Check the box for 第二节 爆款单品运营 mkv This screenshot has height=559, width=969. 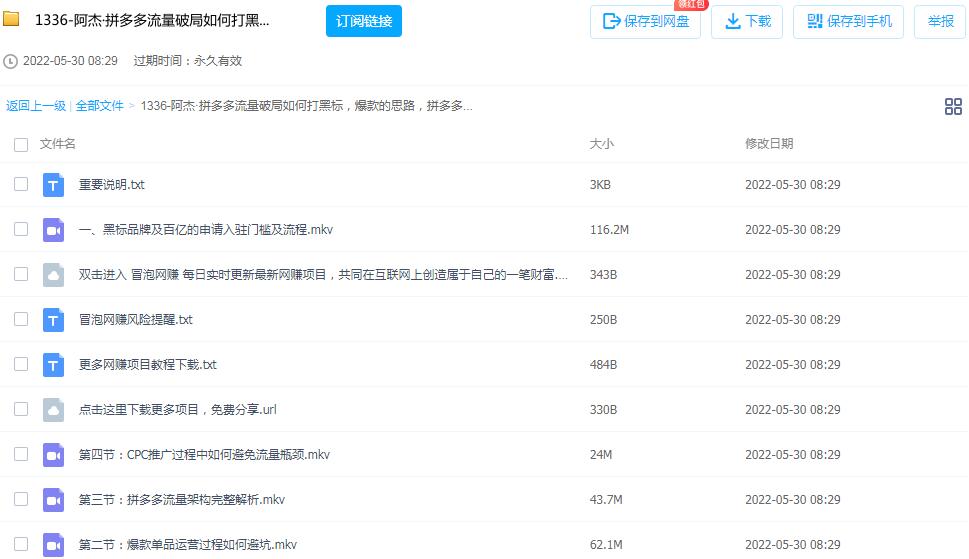(21, 544)
